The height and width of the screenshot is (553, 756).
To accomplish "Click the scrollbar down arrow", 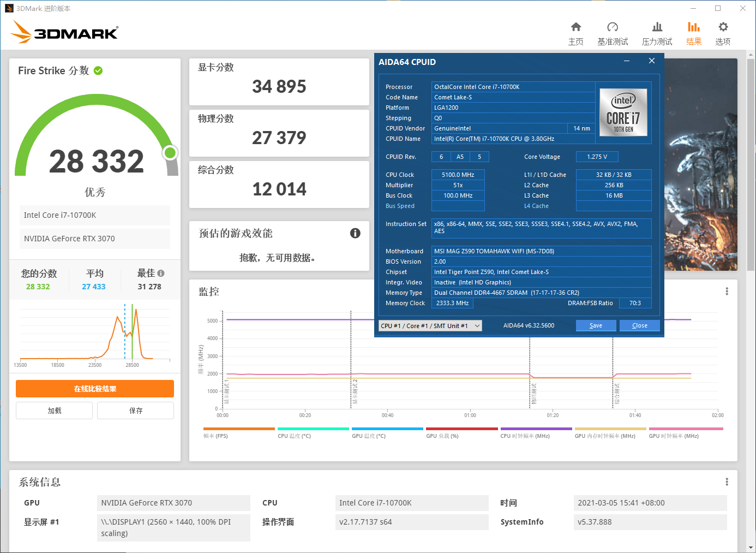I will click(751, 547).
